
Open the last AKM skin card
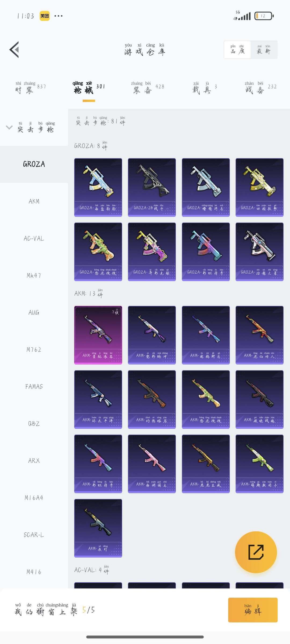pos(98,528)
